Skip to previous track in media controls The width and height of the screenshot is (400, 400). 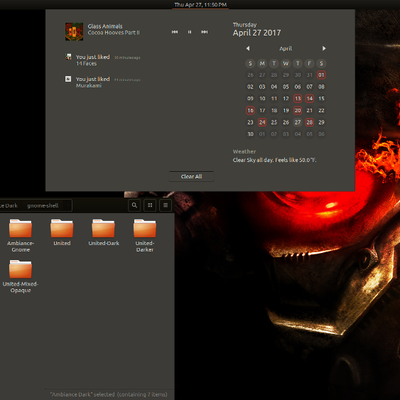175,32
